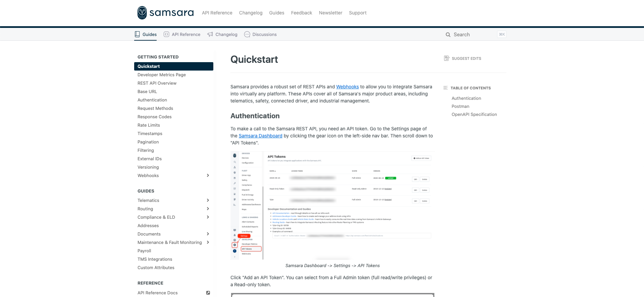Image resolution: width=644 pixels, height=297 pixels.
Task: Jump to OpenAPI Specification in table of contents
Action: tap(474, 114)
